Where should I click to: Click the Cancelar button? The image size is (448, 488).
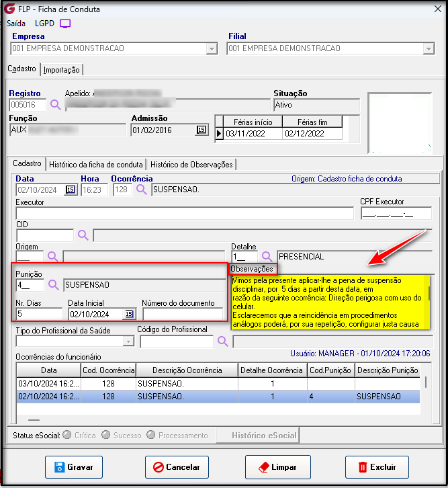tap(177, 467)
